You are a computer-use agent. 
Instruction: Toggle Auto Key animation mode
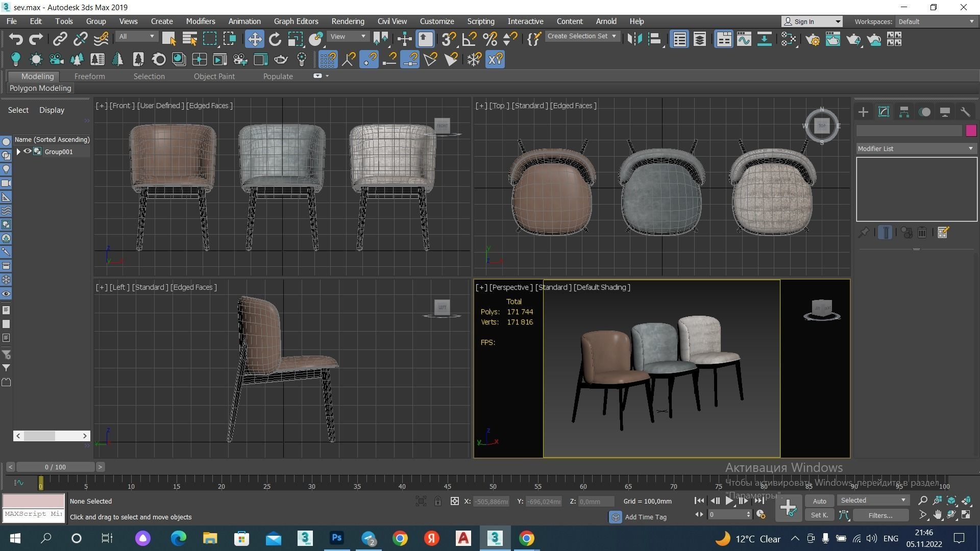819,501
